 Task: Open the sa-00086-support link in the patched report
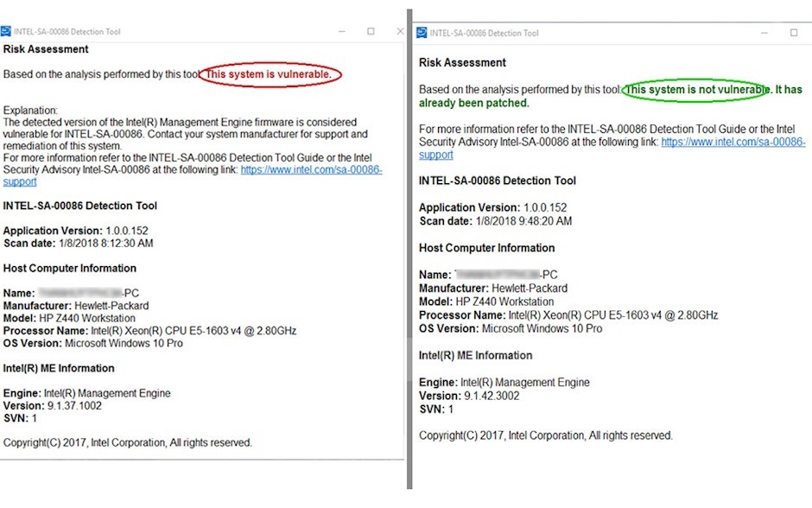coord(733,142)
